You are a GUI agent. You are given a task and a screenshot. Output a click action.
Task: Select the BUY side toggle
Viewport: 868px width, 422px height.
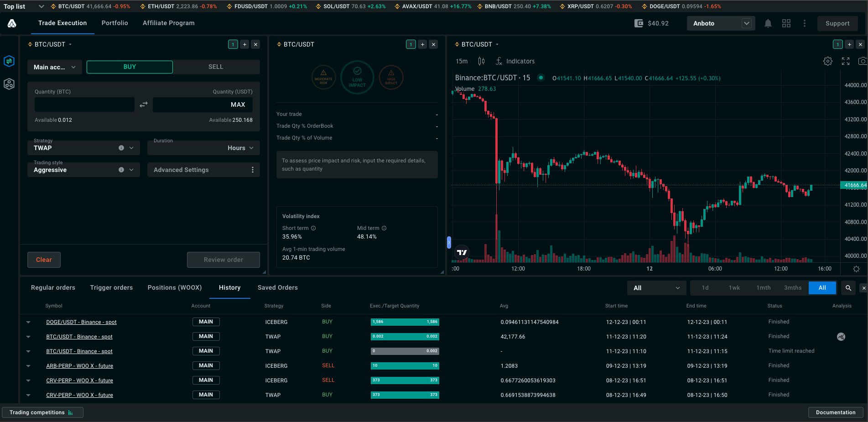click(x=130, y=67)
